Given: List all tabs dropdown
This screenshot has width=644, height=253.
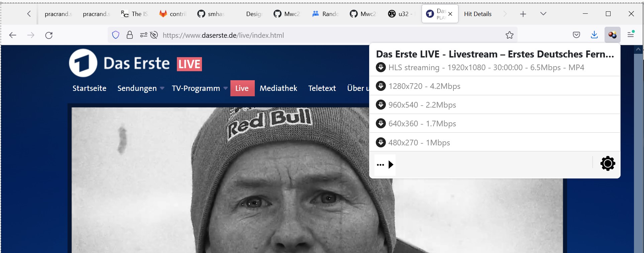Looking at the screenshot, I should (x=543, y=14).
